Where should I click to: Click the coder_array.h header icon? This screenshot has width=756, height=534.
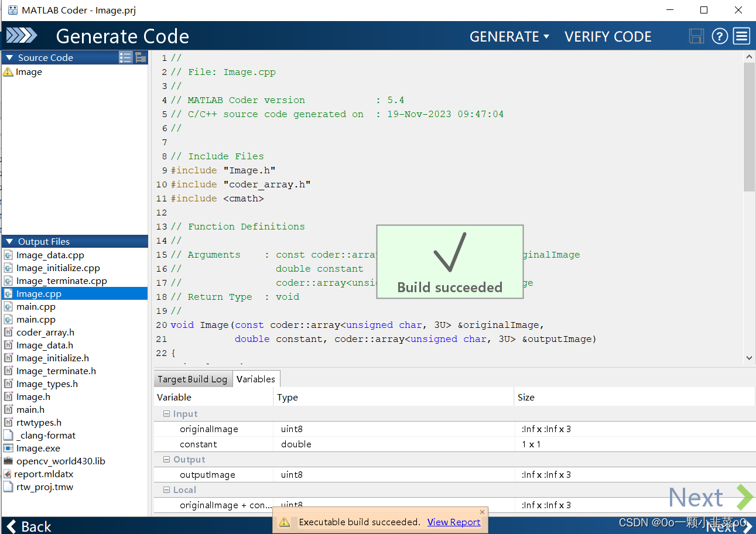pos(9,333)
